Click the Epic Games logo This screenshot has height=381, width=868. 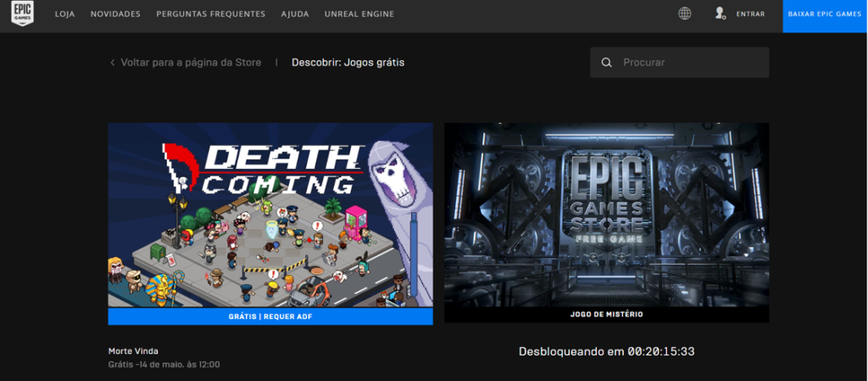click(23, 14)
